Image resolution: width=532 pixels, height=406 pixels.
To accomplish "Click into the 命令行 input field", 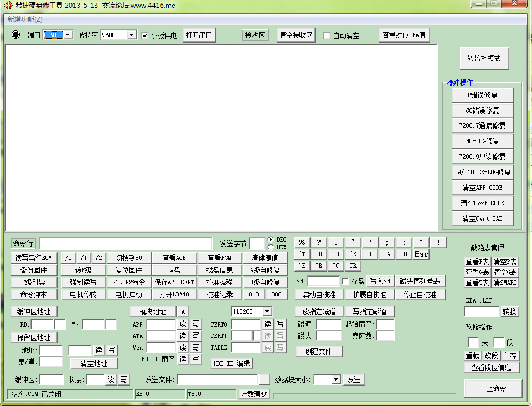I will coord(126,244).
